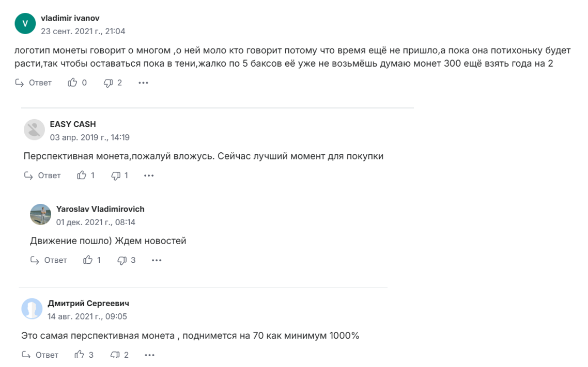The image size is (588, 367).
Task: Open more options on Дмитрий Сергеевич's comment
Action: pyautogui.click(x=149, y=355)
